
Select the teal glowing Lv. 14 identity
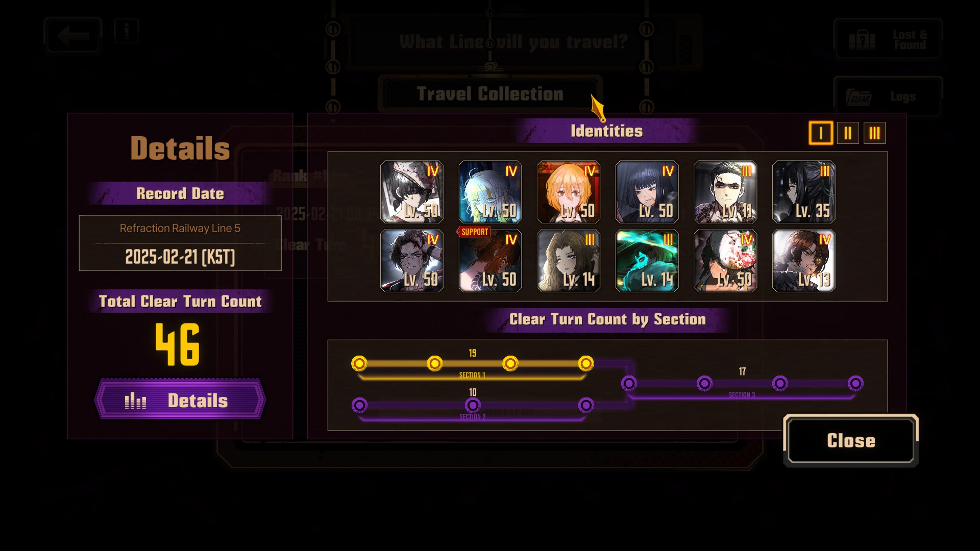point(647,260)
